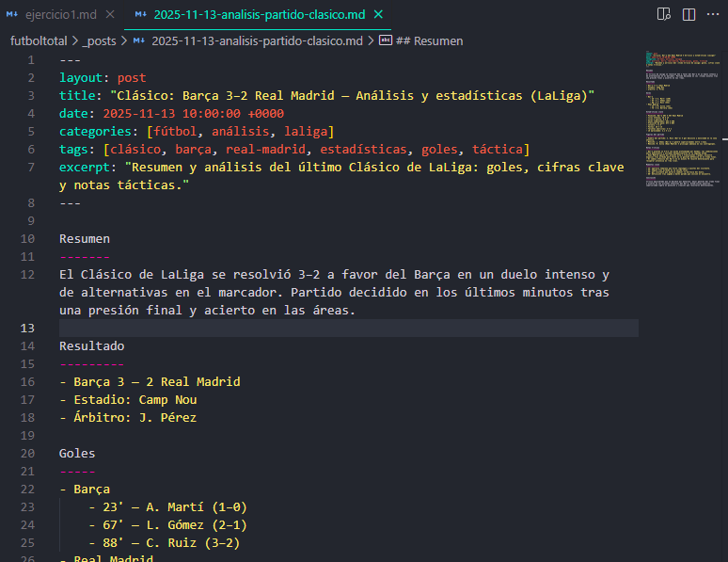Select the 2025-11-13-analisis-partido-clasico.md tab
Screen dimensions: 728x562
(x=258, y=14)
